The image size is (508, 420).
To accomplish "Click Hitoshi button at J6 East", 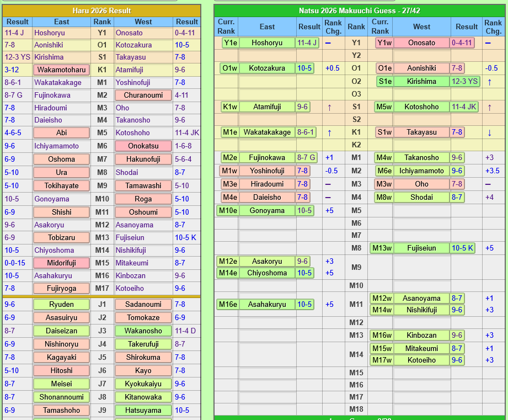I will (62, 371).
